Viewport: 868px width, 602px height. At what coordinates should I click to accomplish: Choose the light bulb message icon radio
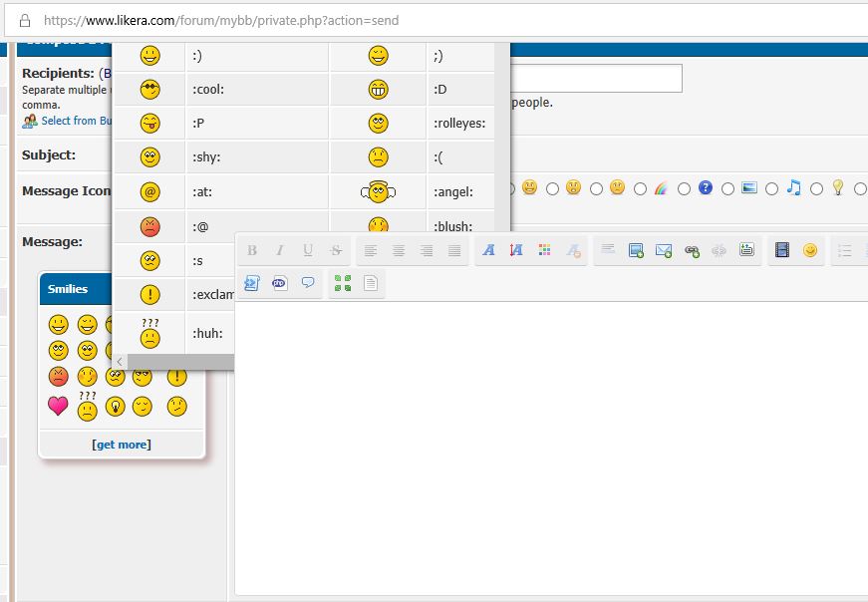tap(816, 188)
